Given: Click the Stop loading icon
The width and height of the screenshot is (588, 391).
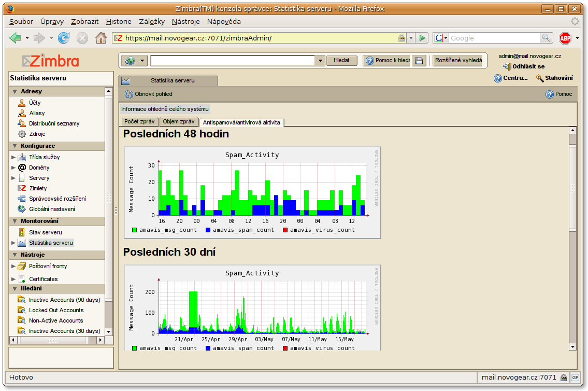Looking at the screenshot, I should pos(82,38).
